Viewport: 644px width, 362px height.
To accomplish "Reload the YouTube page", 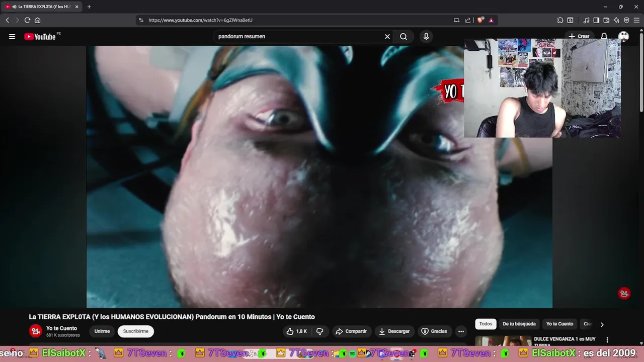I will coord(27,20).
